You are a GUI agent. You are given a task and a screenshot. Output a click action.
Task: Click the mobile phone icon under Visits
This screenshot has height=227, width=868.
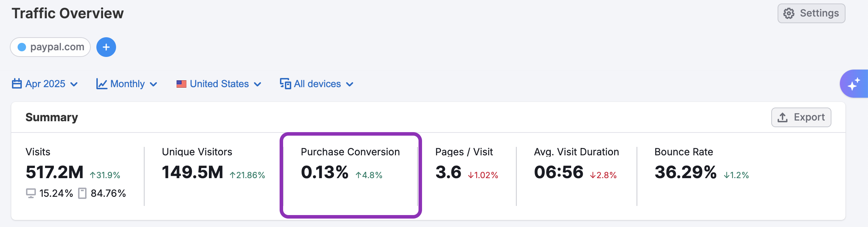point(82,193)
